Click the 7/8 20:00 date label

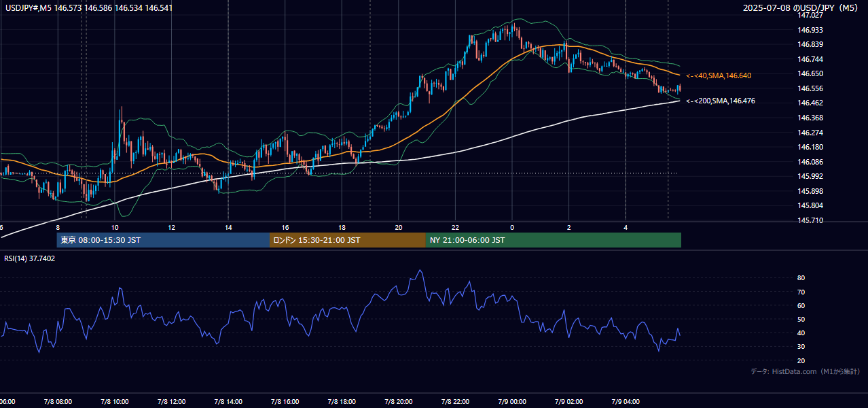[x=398, y=401]
